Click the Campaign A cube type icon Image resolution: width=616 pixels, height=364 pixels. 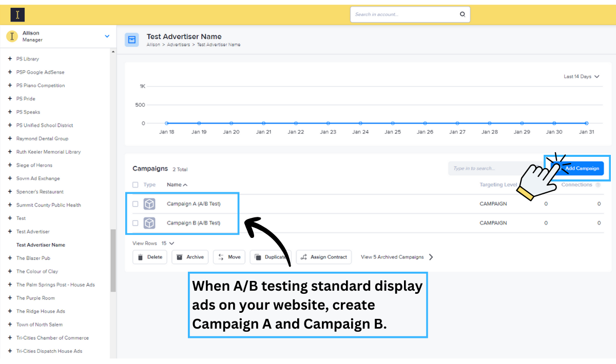coord(149,204)
